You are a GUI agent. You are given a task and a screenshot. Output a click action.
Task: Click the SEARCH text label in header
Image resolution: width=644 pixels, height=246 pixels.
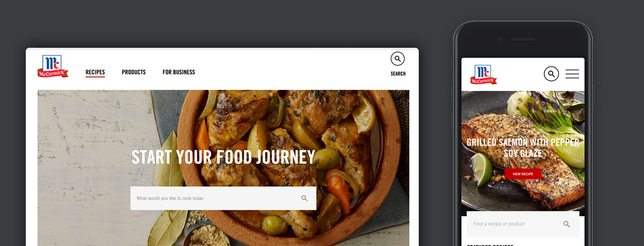tap(398, 74)
